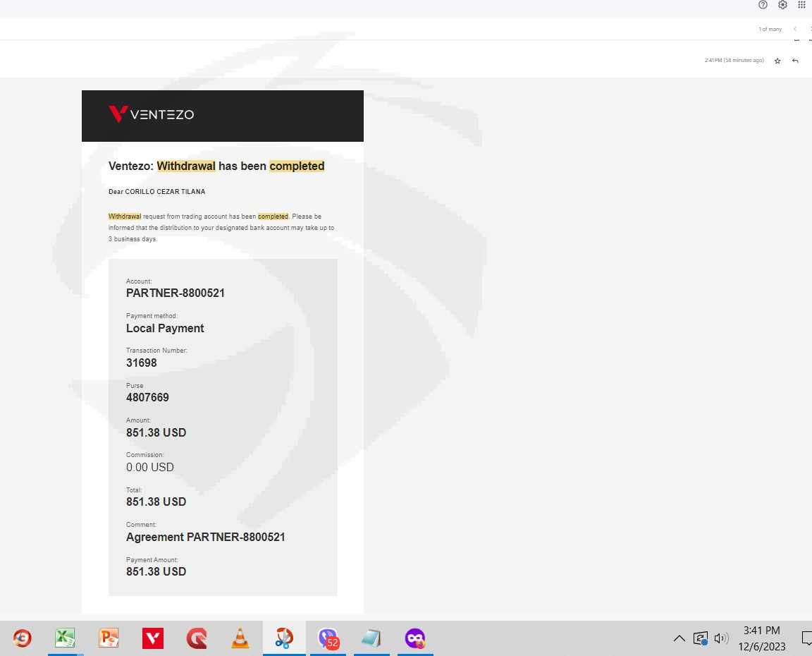Open the settings gear icon
Image resolution: width=812 pixels, height=656 pixels.
(782, 5)
